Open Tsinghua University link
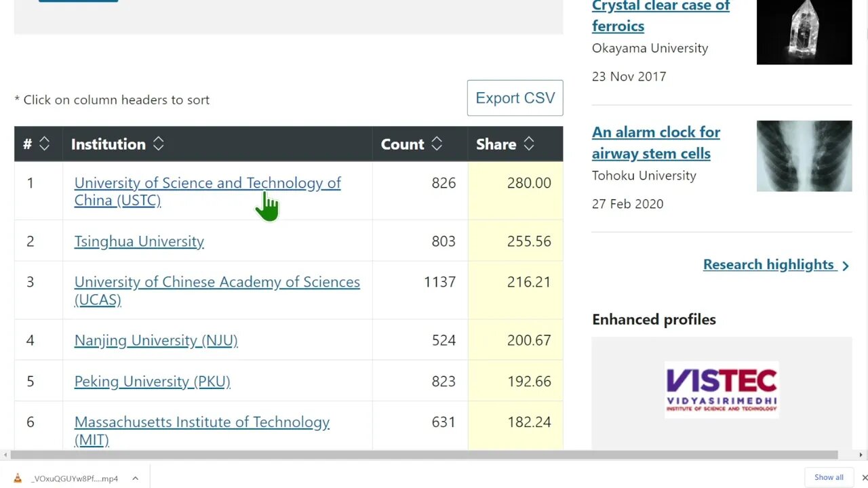 [x=139, y=241]
